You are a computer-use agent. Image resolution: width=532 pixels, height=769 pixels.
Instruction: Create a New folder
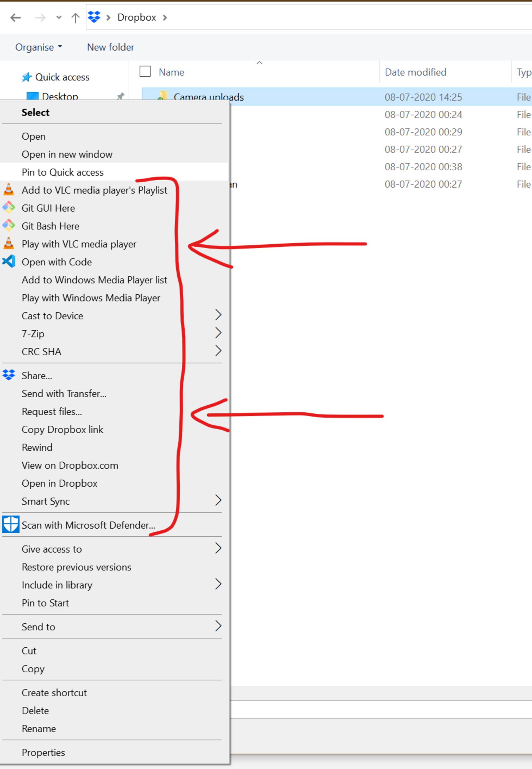tap(111, 47)
